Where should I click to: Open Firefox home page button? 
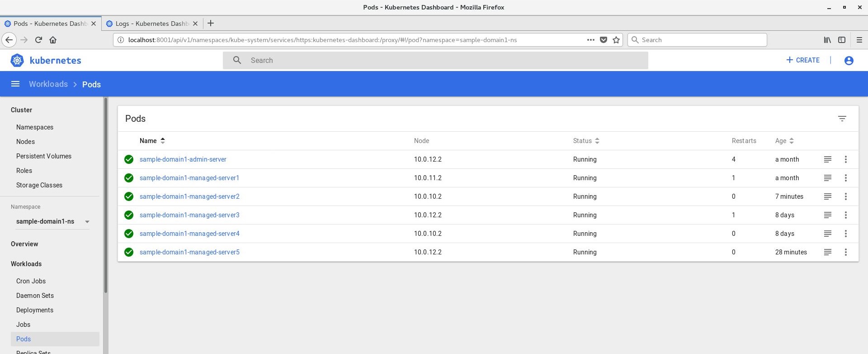(53, 40)
